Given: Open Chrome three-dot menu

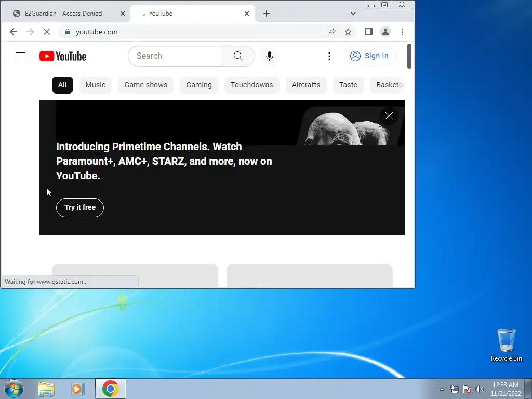Looking at the screenshot, I should click(403, 32).
